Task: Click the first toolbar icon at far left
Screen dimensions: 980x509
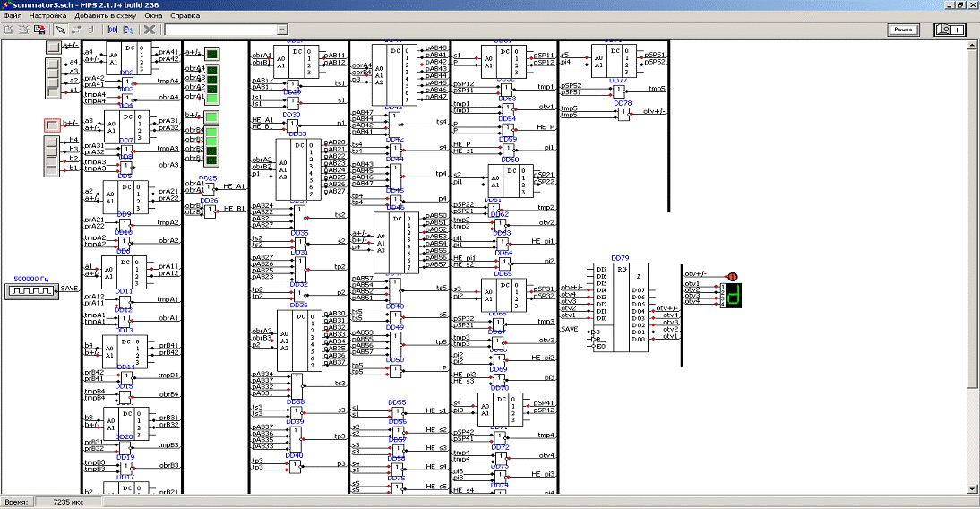Action: click(9, 30)
